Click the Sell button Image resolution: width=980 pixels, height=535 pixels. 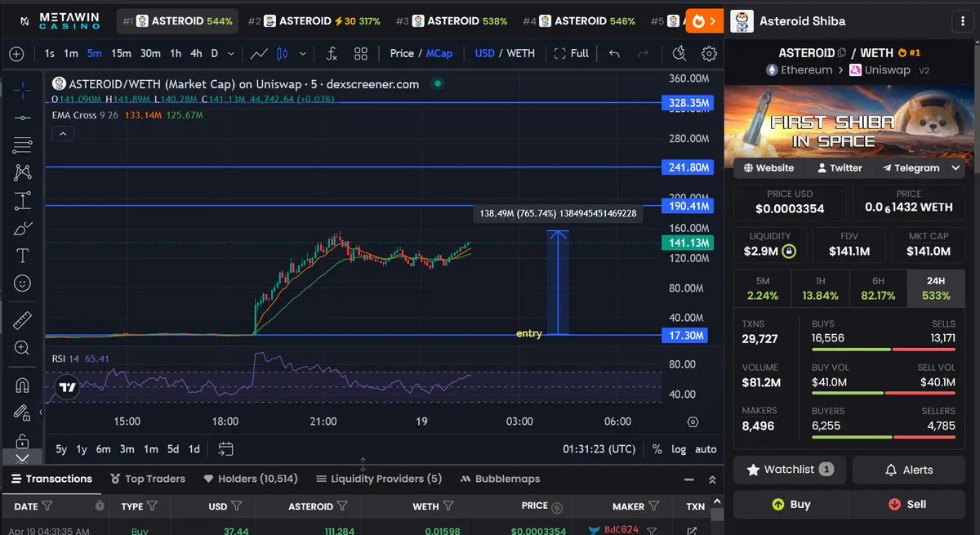(907, 504)
